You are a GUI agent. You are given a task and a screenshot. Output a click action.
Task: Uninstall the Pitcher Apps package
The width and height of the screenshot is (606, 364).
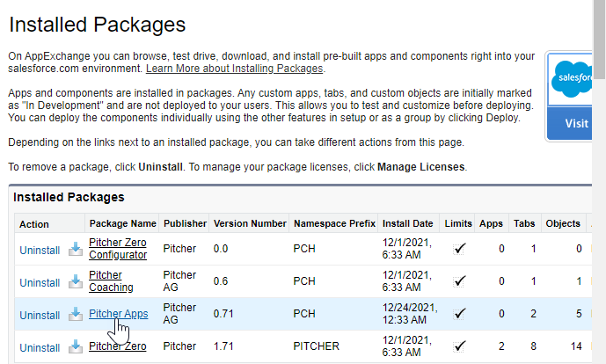tap(40, 315)
